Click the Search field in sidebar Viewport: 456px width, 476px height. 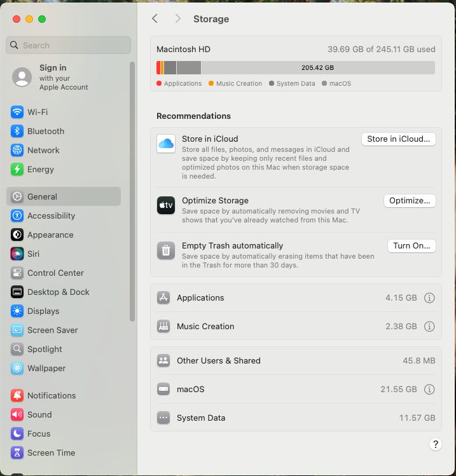68,45
